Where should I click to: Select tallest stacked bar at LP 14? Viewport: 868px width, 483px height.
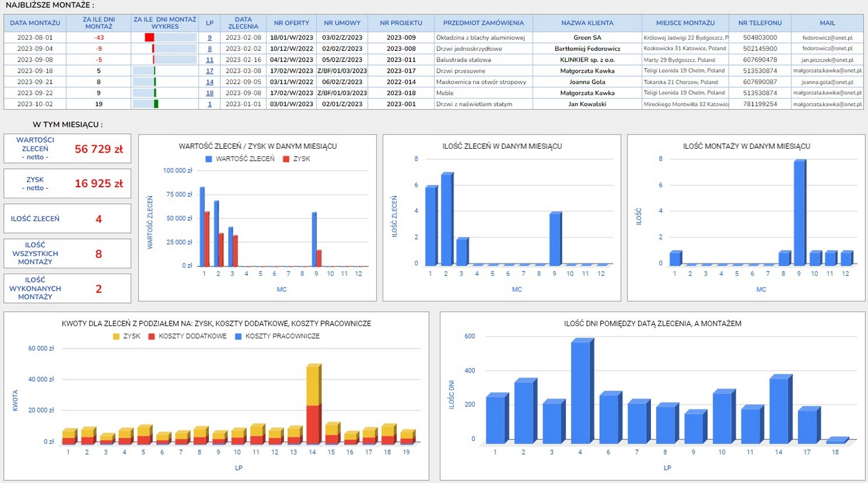point(314,403)
